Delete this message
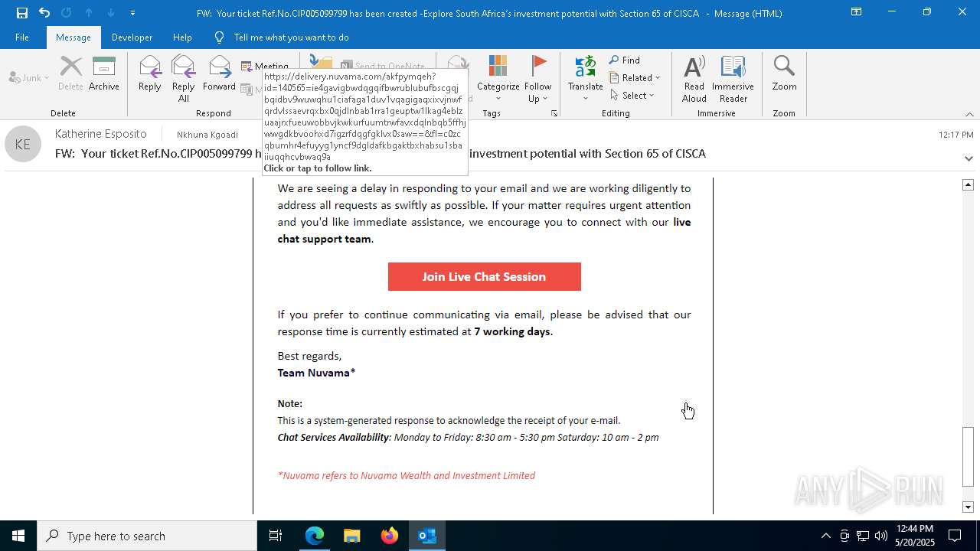980x551 pixels. pyautogui.click(x=70, y=74)
